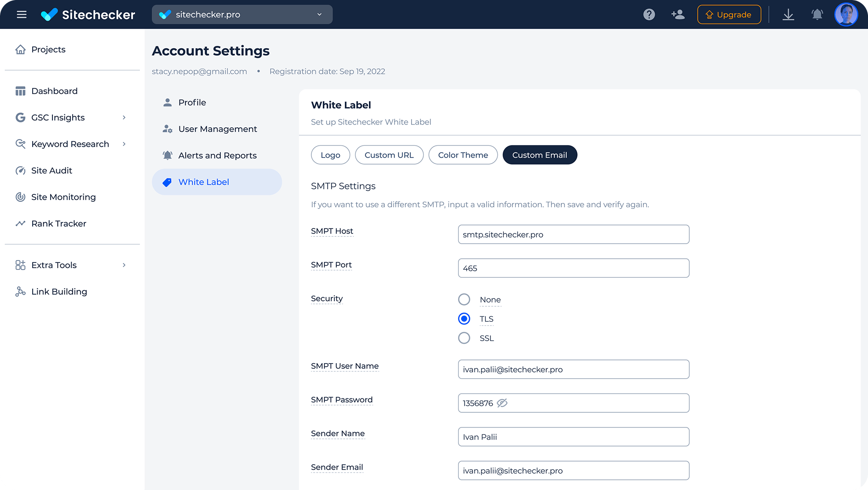Click the Site Monitoring icon
The width and height of the screenshot is (868, 490).
click(20, 197)
